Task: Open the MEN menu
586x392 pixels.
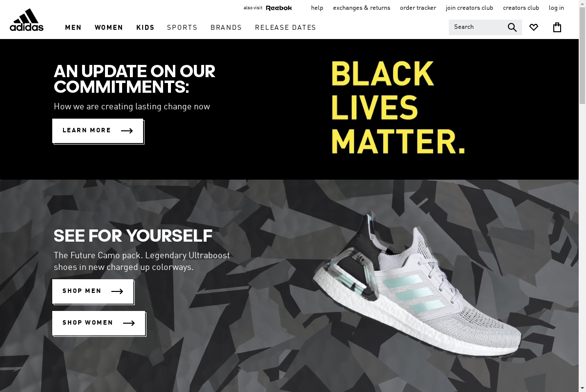Action: click(73, 28)
